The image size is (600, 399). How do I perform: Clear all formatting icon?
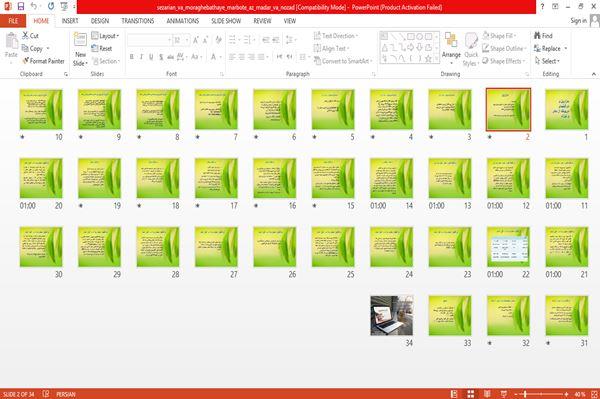(218, 40)
